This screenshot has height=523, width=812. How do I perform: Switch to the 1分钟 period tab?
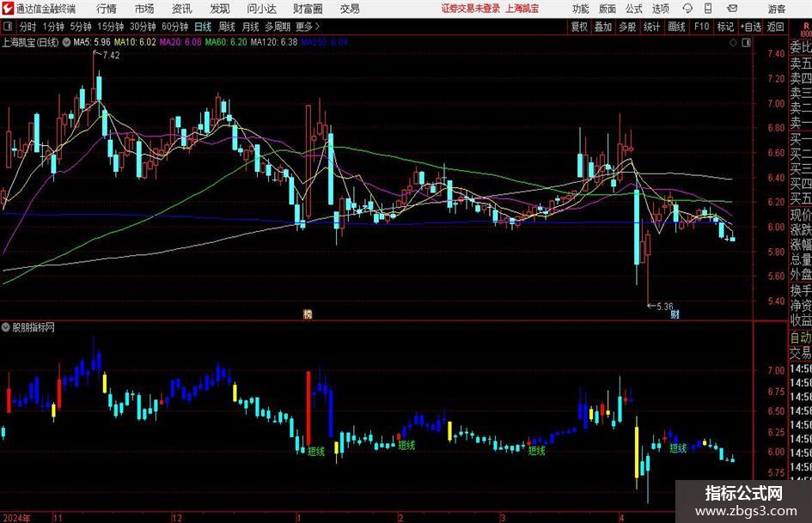pos(53,27)
